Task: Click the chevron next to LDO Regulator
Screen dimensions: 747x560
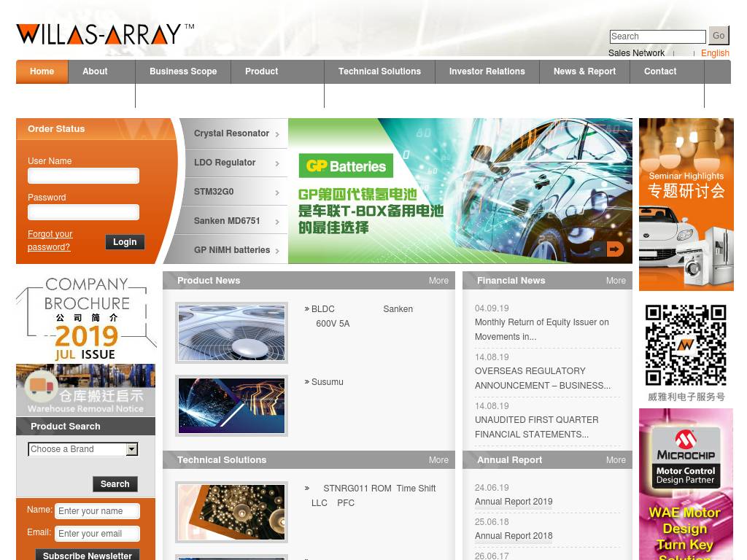Action: pyautogui.click(x=277, y=164)
